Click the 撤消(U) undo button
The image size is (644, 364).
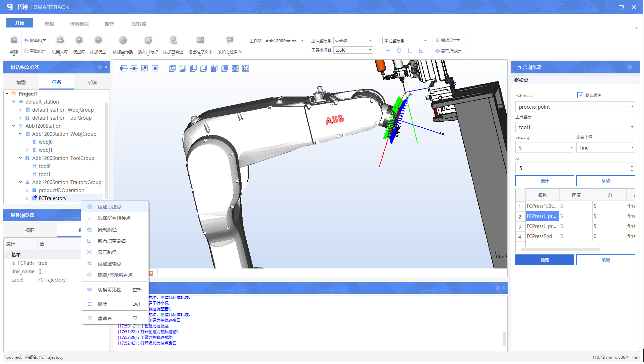click(x=35, y=40)
